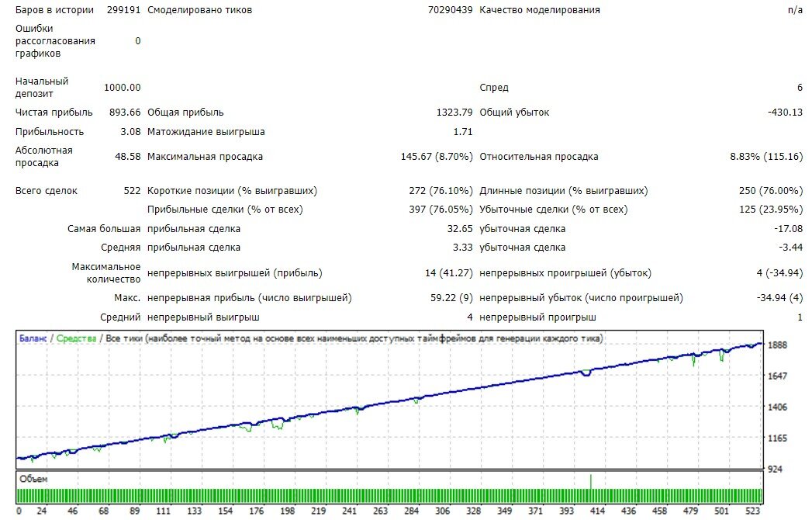The width and height of the screenshot is (812, 520).
Task: Click loss trades value 125 (23.95%)
Action: click(x=771, y=210)
